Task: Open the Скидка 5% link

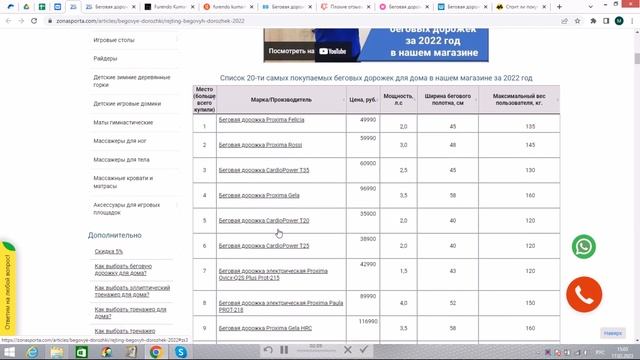Action: (109, 251)
